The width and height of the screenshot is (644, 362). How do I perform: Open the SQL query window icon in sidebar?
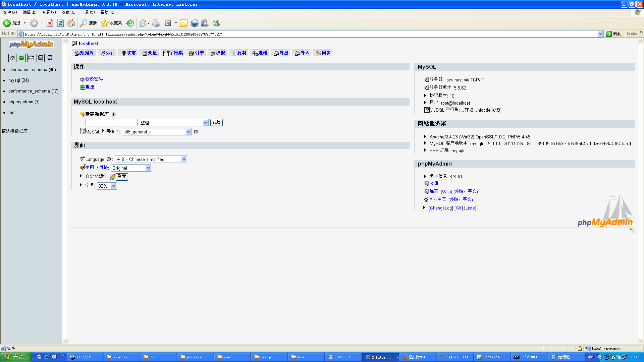[31, 58]
